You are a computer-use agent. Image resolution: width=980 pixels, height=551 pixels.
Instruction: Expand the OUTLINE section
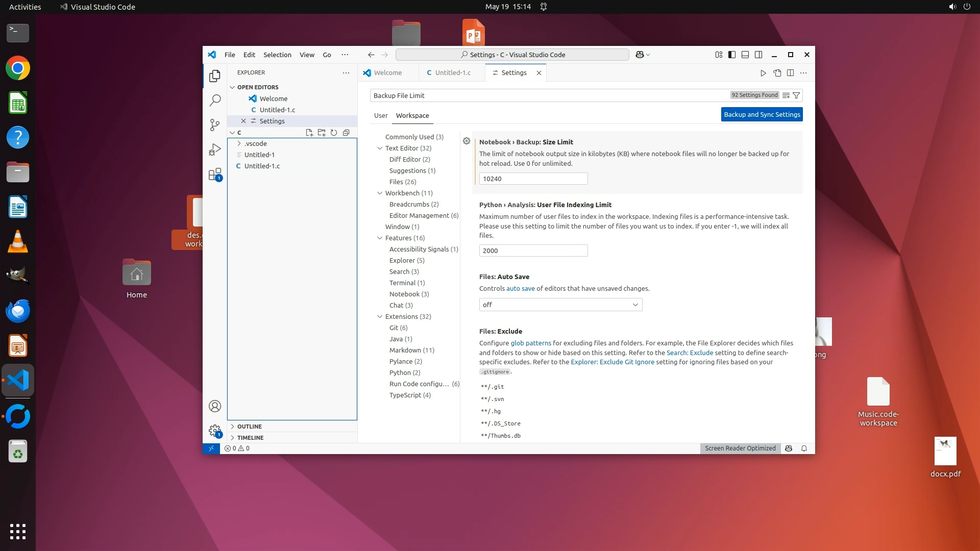[x=249, y=427]
